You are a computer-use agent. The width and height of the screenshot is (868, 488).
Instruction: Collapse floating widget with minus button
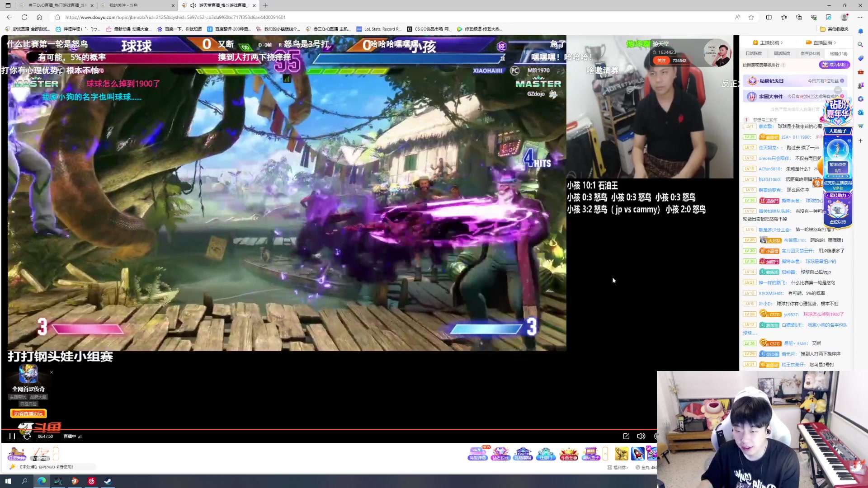838,90
